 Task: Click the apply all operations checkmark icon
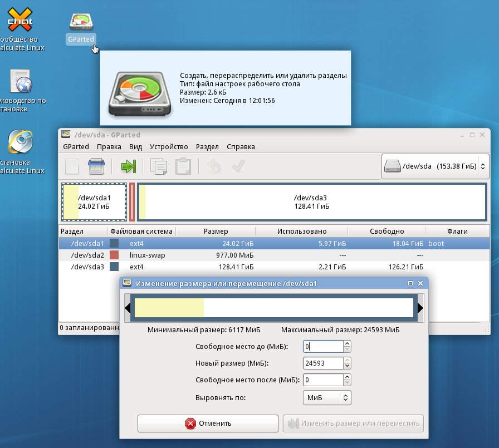pyautogui.click(x=238, y=166)
